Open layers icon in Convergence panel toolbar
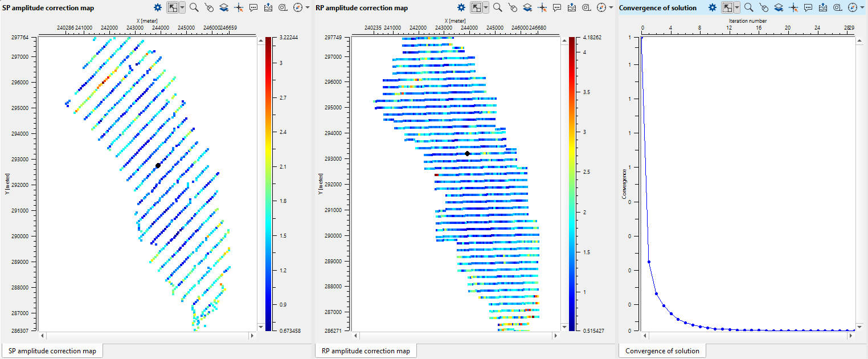The width and height of the screenshot is (868, 359). pos(779,7)
